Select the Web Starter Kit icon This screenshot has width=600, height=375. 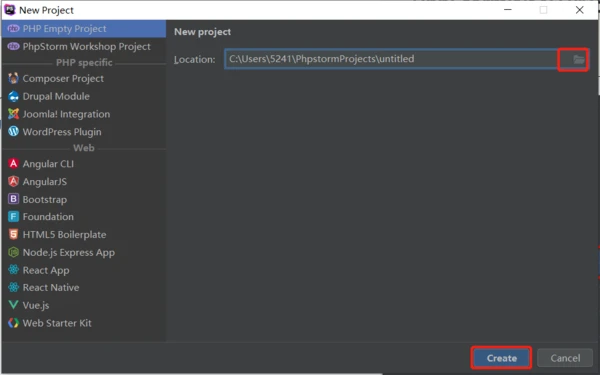[13, 323]
